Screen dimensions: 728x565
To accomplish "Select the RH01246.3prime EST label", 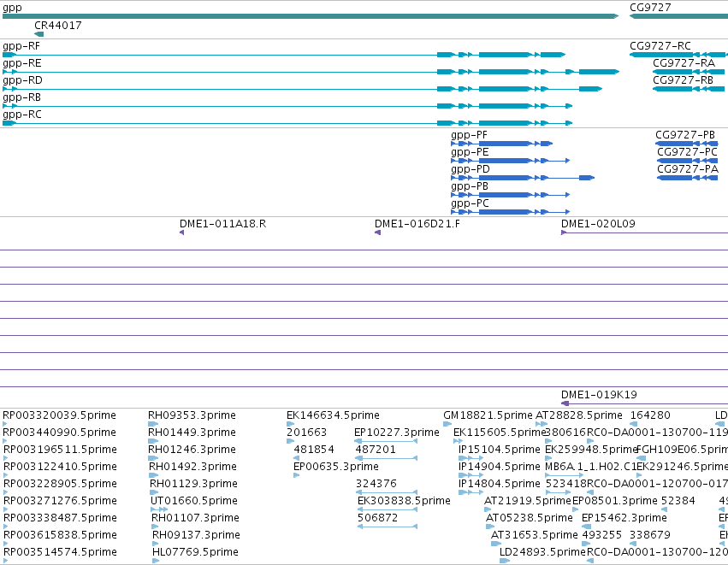I will [x=192, y=450].
